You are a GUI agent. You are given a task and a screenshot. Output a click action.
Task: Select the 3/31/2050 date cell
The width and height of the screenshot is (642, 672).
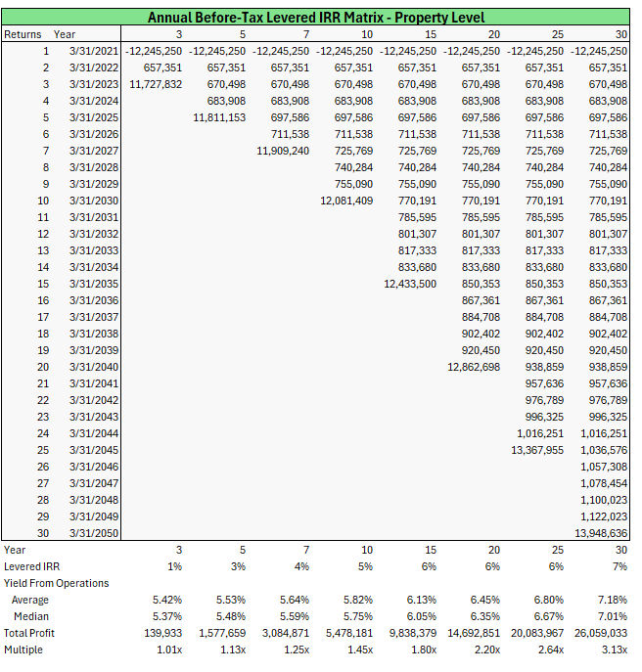[94, 533]
